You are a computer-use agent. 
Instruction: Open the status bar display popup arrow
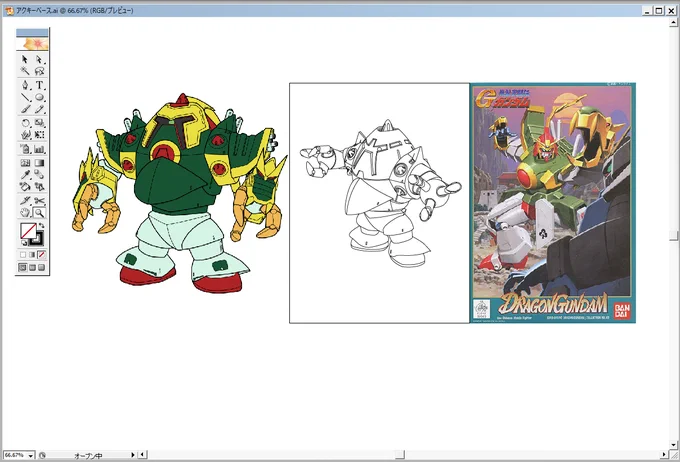[x=133, y=455]
